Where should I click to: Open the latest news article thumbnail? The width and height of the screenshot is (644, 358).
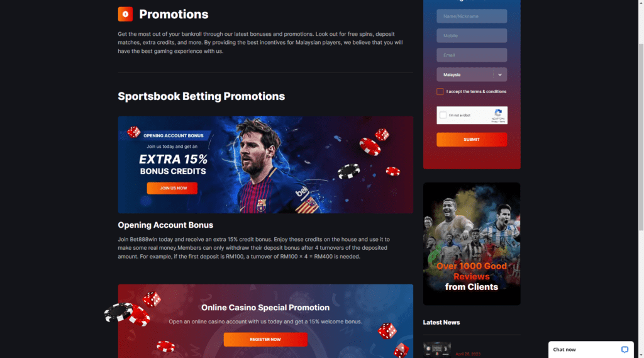point(437,349)
